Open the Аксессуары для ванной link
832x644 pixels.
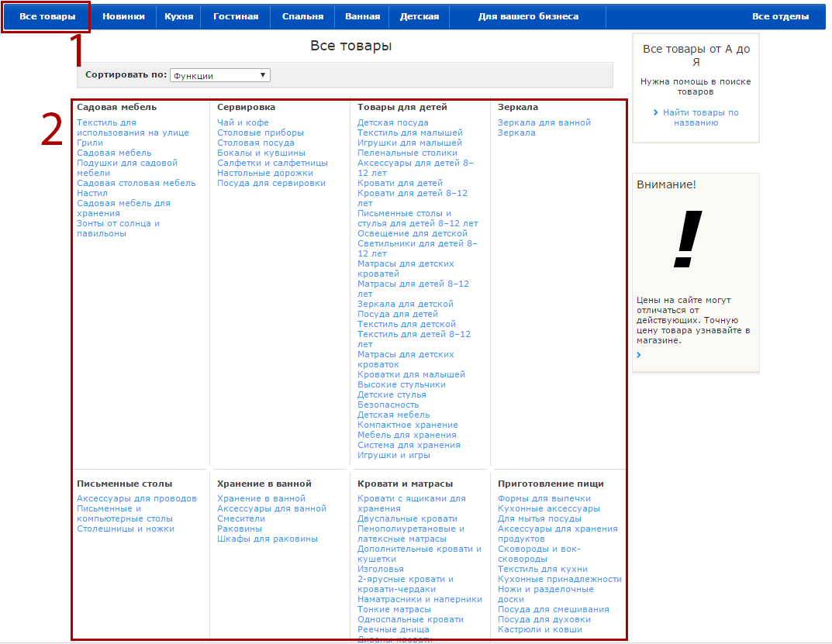(271, 508)
